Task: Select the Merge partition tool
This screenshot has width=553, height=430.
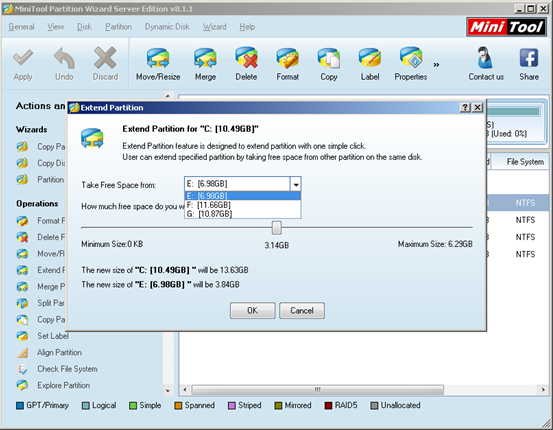Action: (x=205, y=58)
